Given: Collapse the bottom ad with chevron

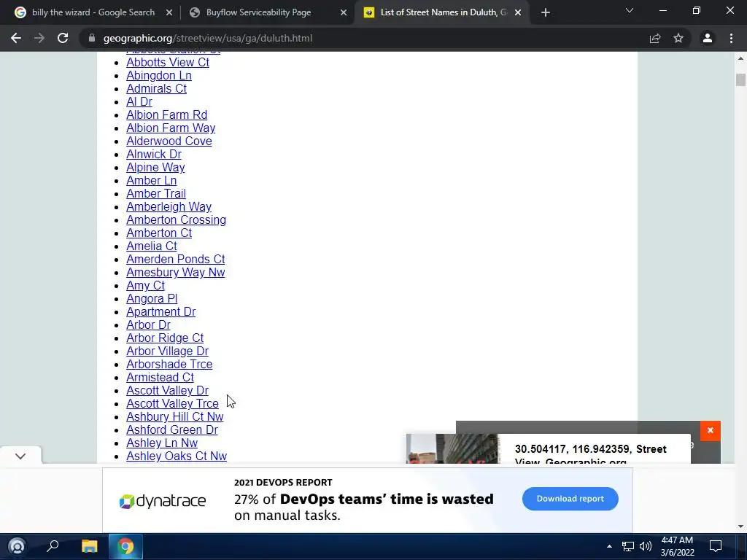Looking at the screenshot, I should [20, 456].
